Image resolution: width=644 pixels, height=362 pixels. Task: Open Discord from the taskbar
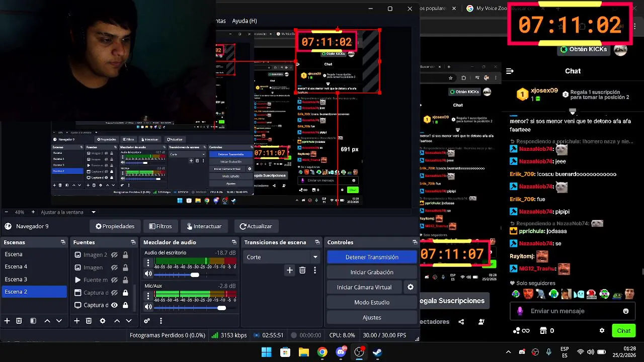click(x=341, y=352)
